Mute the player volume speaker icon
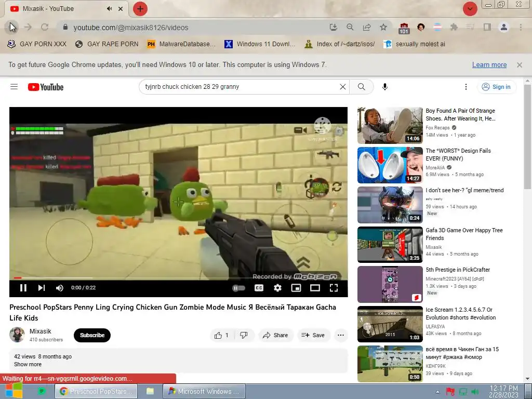This screenshot has height=399, width=532. point(59,288)
